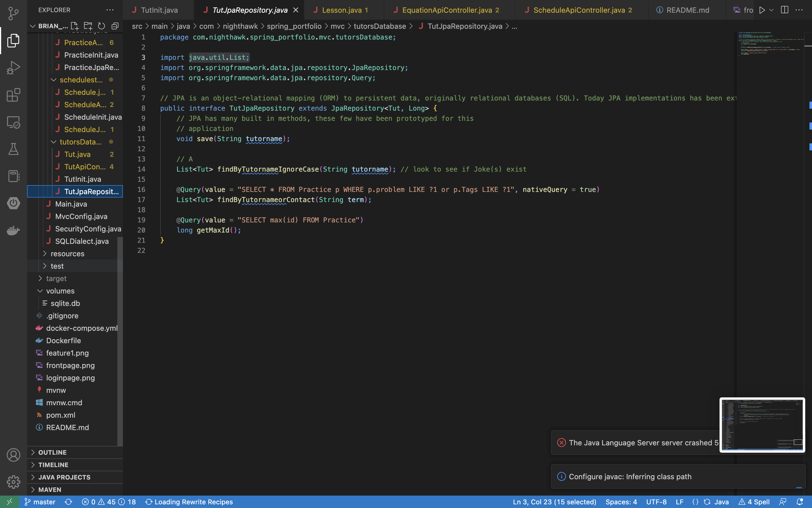The width and height of the screenshot is (812, 508).
Task: Synchronize changes in status bar
Action: (x=69, y=502)
